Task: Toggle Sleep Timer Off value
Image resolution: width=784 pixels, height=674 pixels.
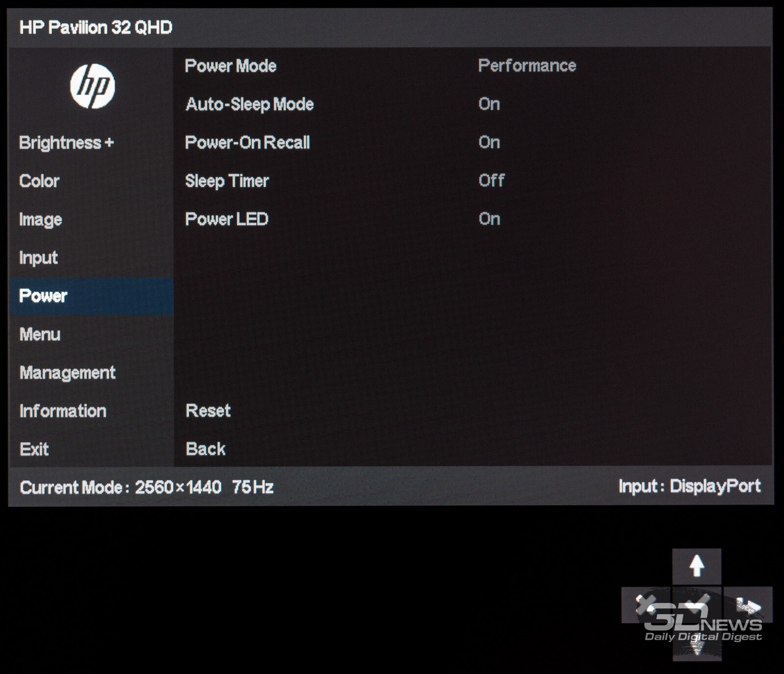Action: pyautogui.click(x=491, y=180)
